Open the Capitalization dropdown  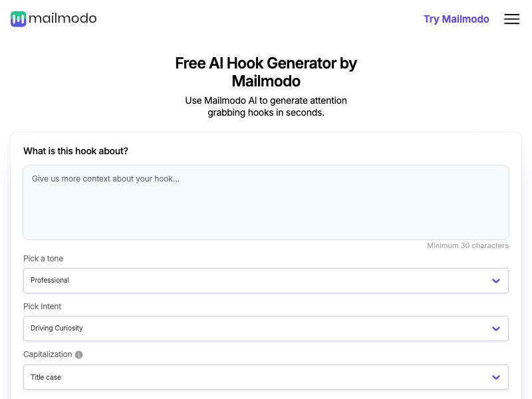click(x=266, y=377)
